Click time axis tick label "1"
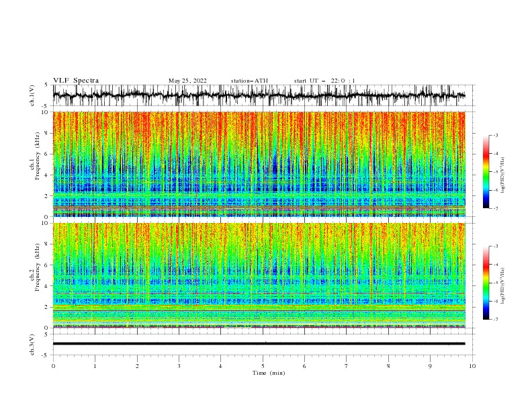532x411 pixels. [x=95, y=366]
